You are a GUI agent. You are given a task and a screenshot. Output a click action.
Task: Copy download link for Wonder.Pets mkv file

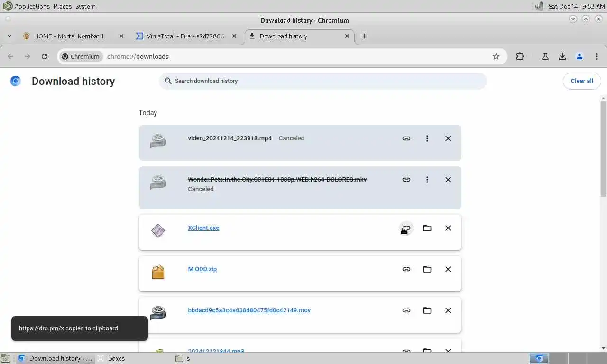[x=406, y=180]
